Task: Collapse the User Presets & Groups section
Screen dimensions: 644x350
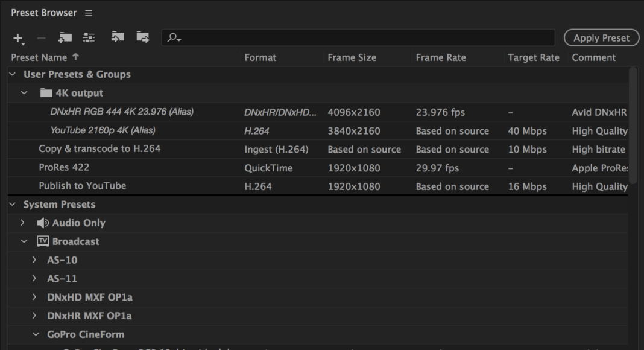Action: tap(11, 74)
